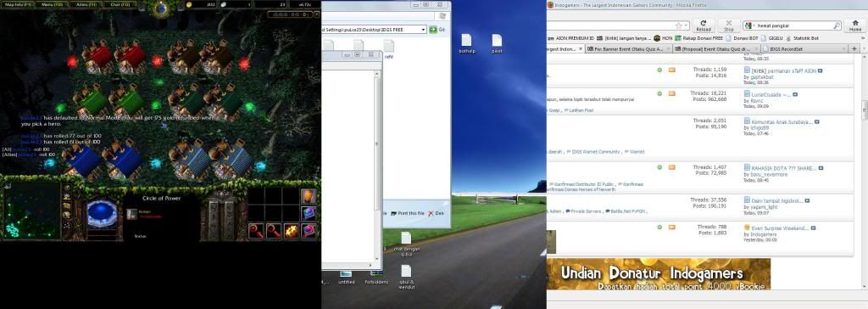Click the Print this file link

click(408, 213)
